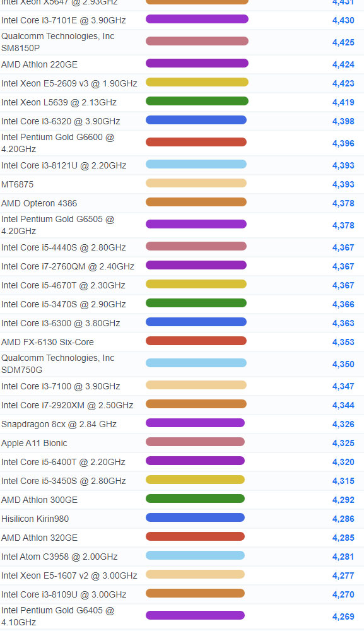This screenshot has width=364, height=631.
Task: Select Intel Core i3-7100 @ 3.90GHz
Action: click(61, 386)
